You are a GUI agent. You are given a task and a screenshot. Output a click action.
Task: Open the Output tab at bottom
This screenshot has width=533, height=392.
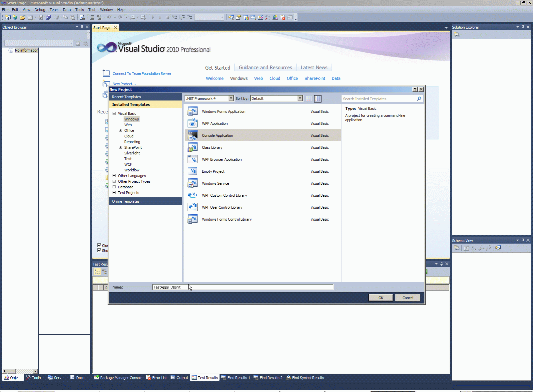tap(180, 378)
